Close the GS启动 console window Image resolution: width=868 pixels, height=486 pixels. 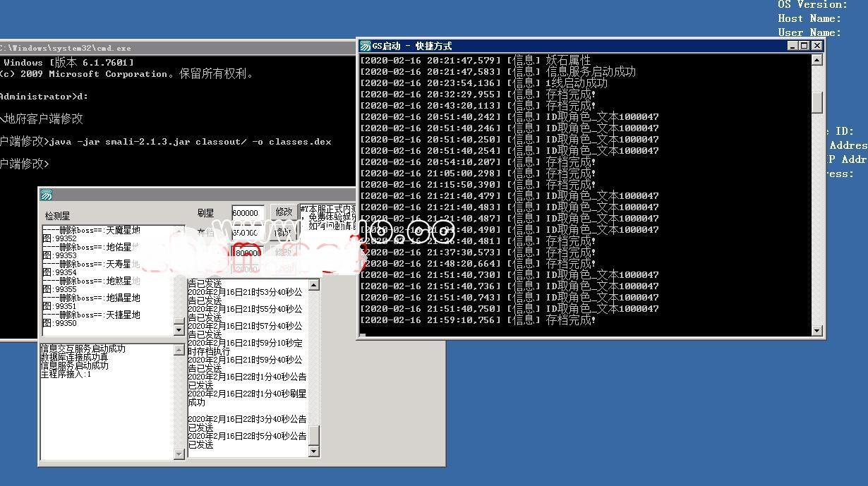point(816,46)
